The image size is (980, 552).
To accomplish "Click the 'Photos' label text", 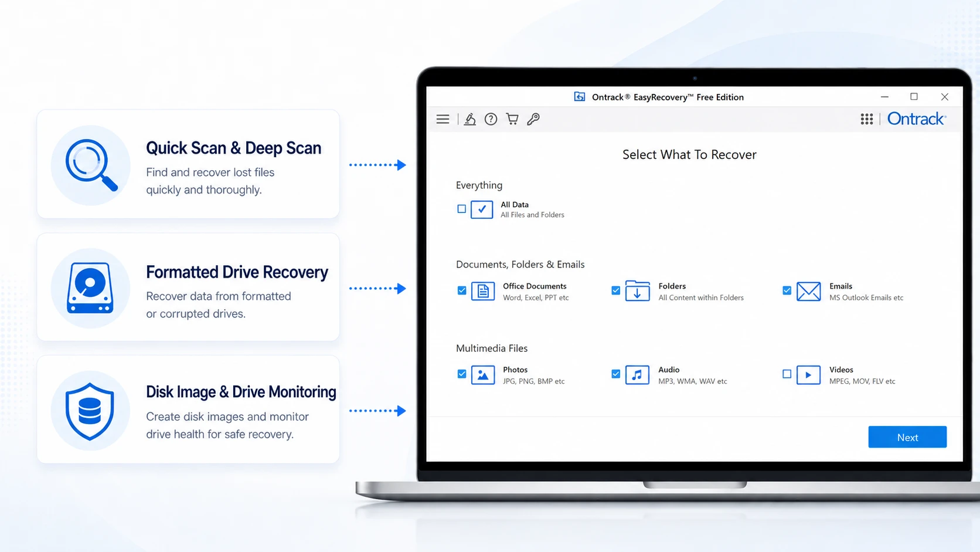I will (515, 370).
